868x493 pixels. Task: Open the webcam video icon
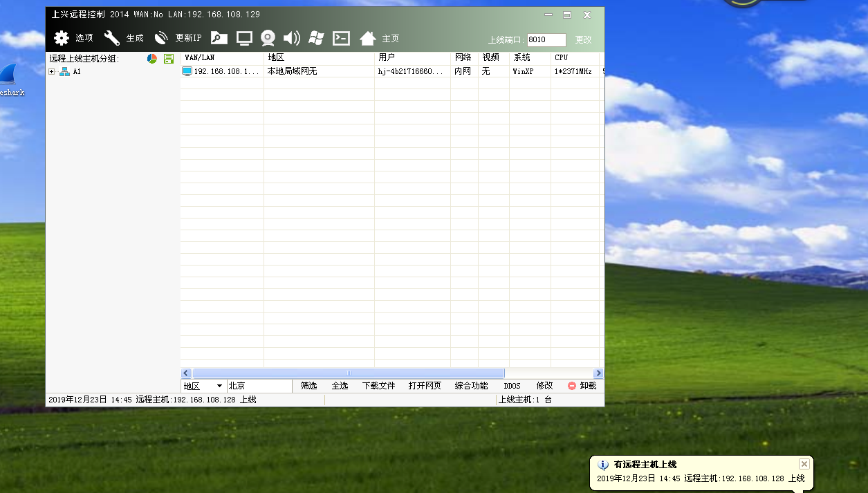[x=268, y=38]
